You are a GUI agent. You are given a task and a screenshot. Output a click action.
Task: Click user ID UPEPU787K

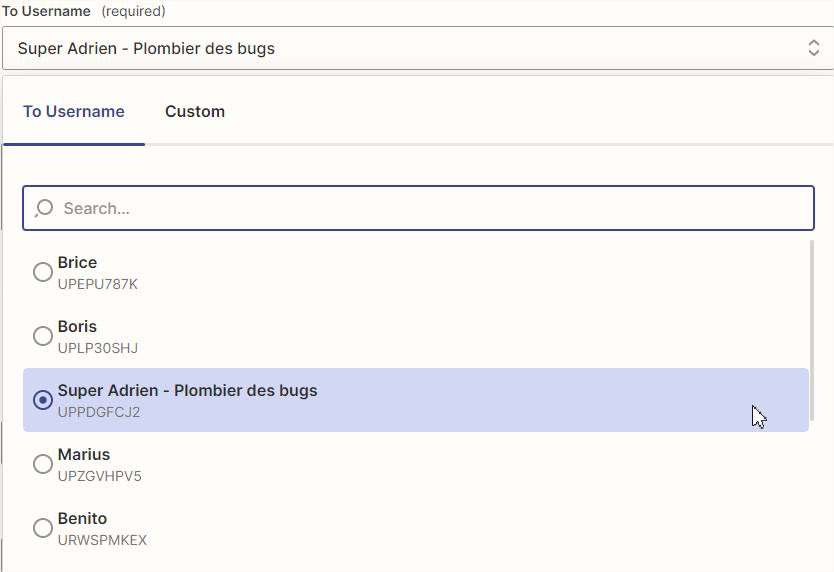(x=98, y=284)
